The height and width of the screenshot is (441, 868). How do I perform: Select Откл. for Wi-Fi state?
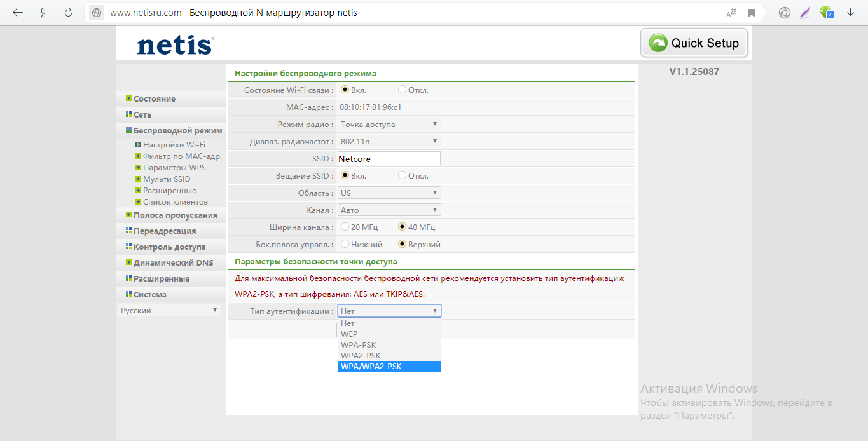click(403, 90)
